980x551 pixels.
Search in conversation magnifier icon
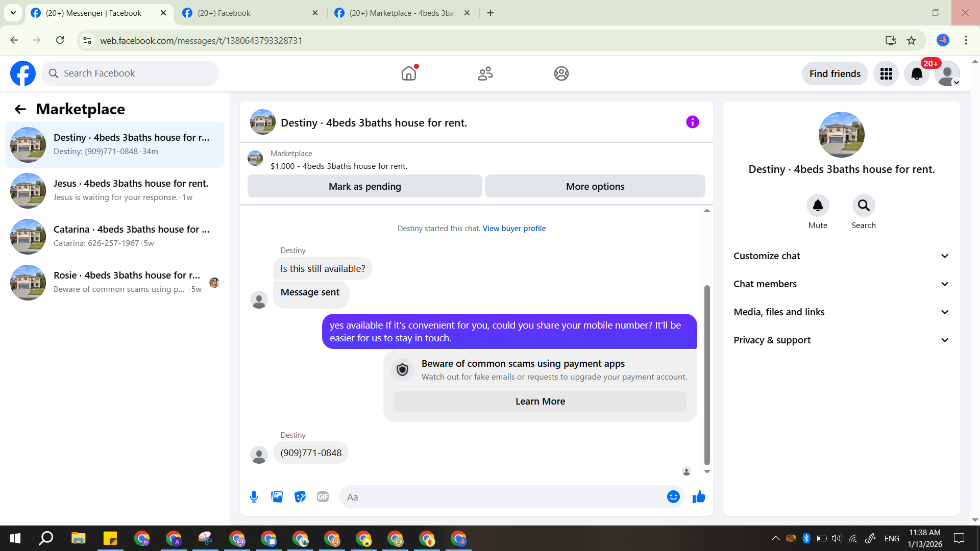(863, 206)
